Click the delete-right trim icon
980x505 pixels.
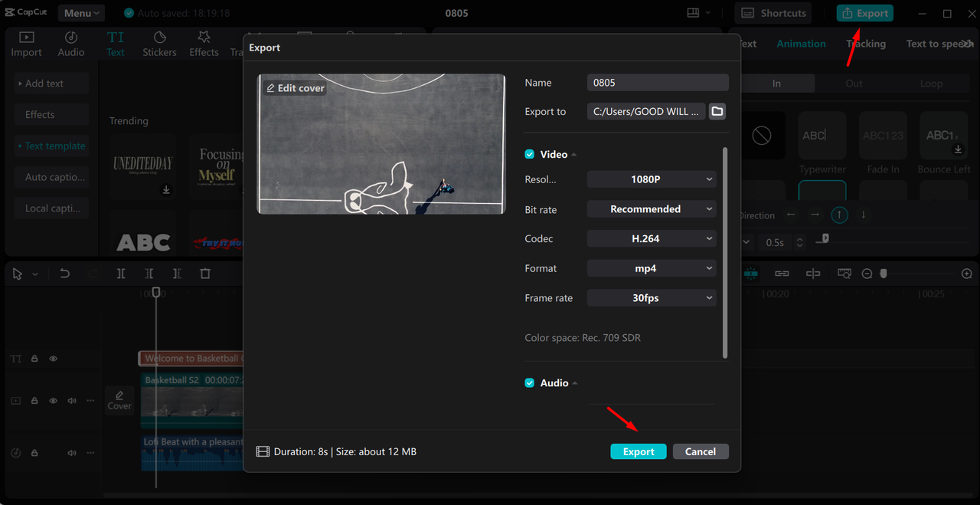177,274
